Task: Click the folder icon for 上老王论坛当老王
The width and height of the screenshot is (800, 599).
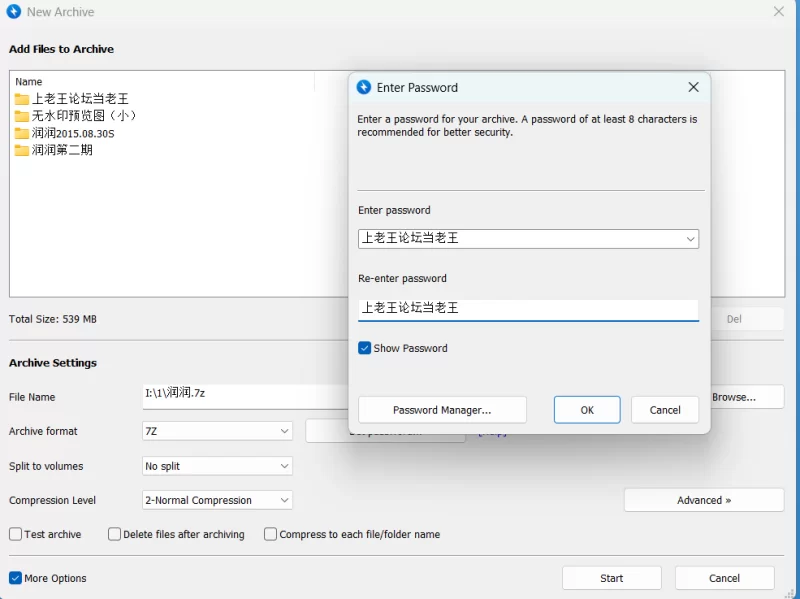Action: [22, 99]
